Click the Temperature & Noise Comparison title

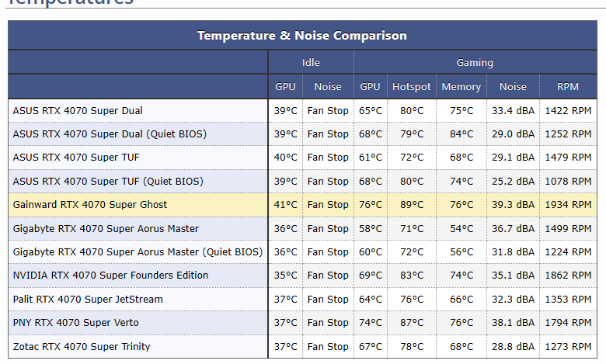tap(301, 36)
